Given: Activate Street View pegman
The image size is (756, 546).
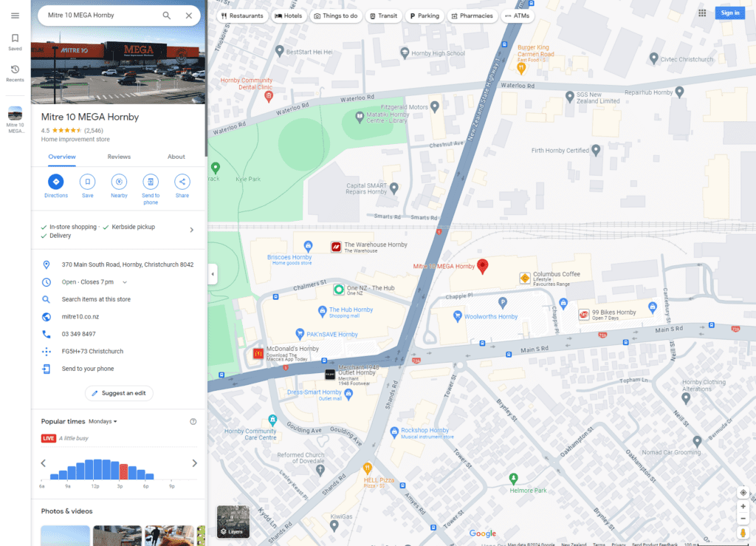Looking at the screenshot, I should [743, 533].
